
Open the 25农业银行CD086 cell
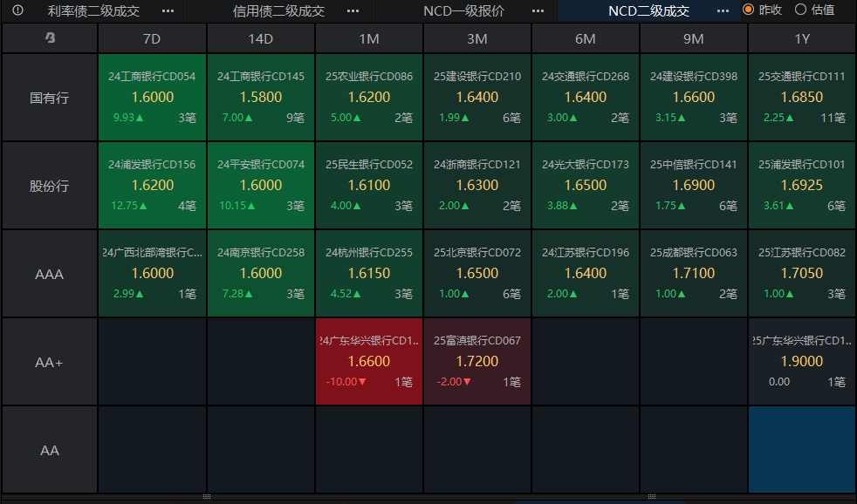point(369,97)
